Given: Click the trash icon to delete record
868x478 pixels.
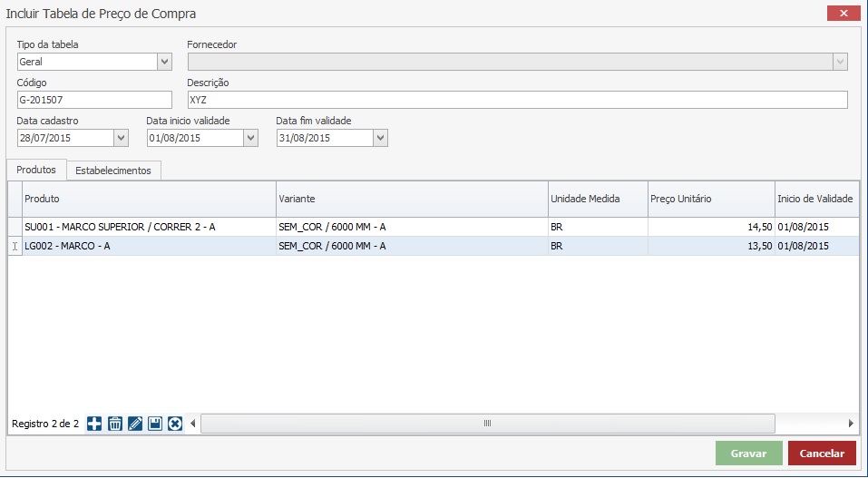Looking at the screenshot, I should click(x=115, y=424).
